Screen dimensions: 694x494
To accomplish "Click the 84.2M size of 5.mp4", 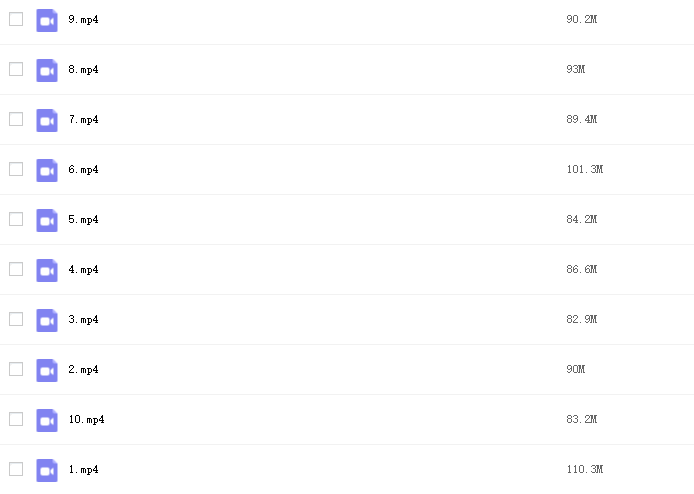I will coord(582,219).
